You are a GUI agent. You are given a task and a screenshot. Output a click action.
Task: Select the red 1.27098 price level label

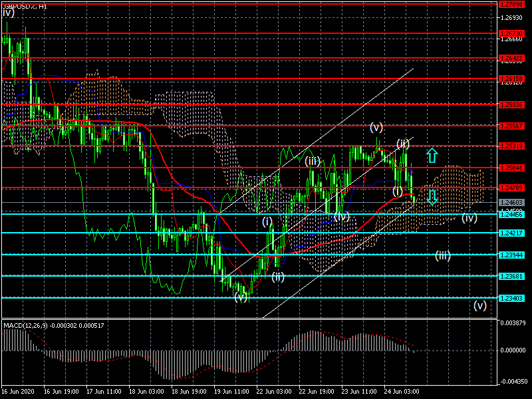(x=511, y=4)
